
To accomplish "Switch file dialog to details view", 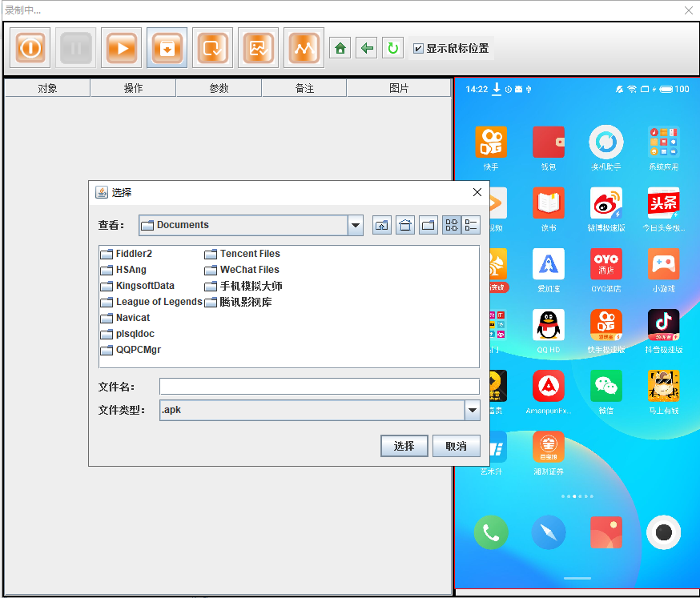I will [471, 226].
